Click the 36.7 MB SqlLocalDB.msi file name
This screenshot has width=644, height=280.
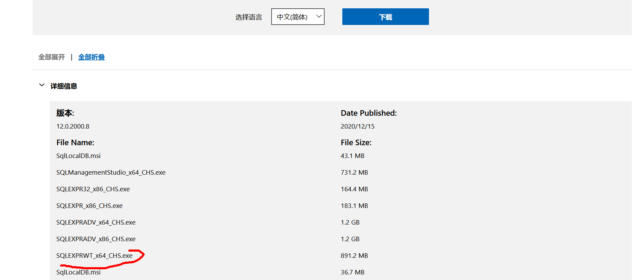click(78, 272)
